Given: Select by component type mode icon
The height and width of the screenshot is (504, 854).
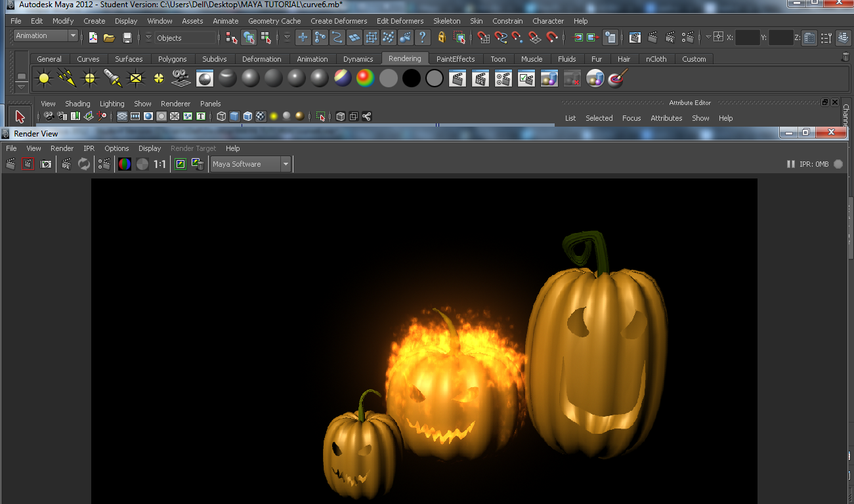Looking at the screenshot, I should pos(266,37).
